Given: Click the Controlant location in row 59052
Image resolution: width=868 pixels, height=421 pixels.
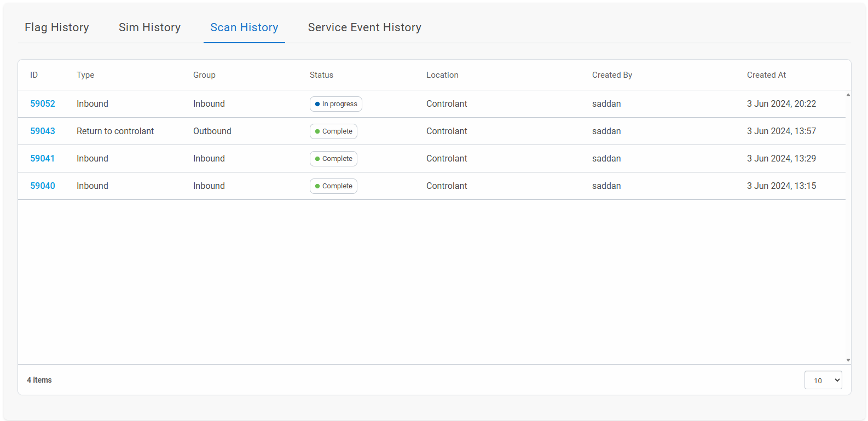Looking at the screenshot, I should click(447, 104).
